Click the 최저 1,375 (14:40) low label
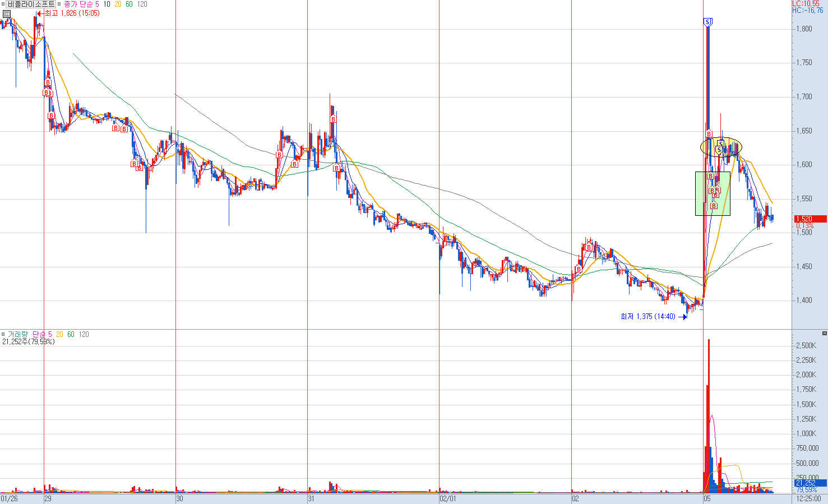Viewport: 828px width, 504px height. [x=647, y=317]
